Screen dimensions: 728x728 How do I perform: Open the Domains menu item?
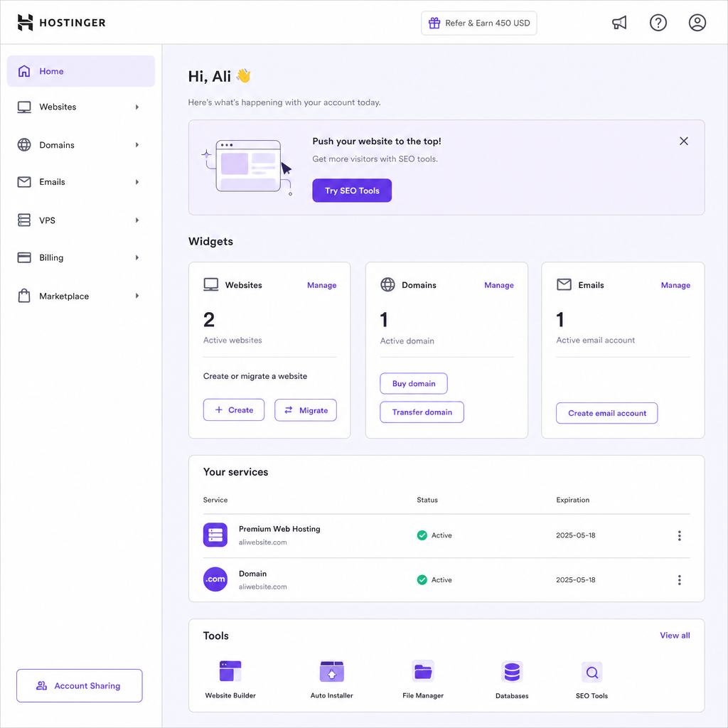coord(81,145)
